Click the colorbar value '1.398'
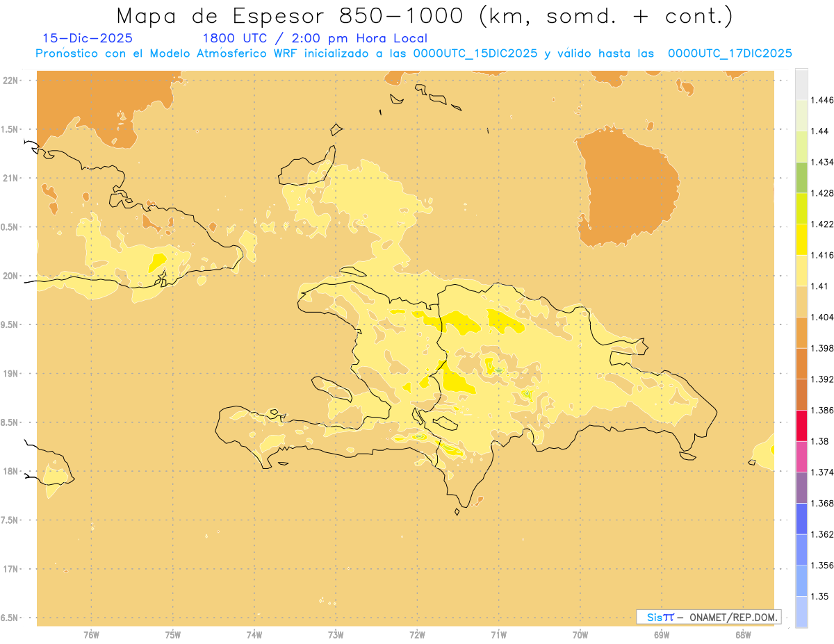The height and width of the screenshot is (644, 834). pos(822,348)
